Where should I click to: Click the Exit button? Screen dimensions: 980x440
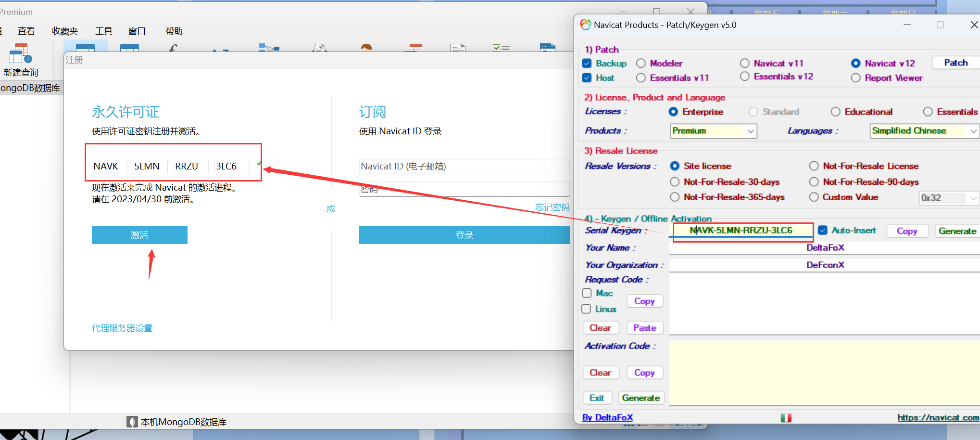click(597, 398)
